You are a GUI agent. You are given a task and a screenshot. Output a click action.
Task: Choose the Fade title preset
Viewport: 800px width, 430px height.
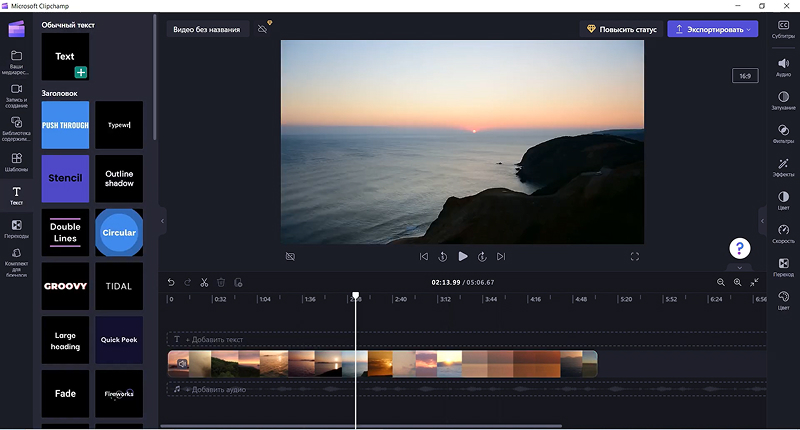pyautogui.click(x=65, y=394)
